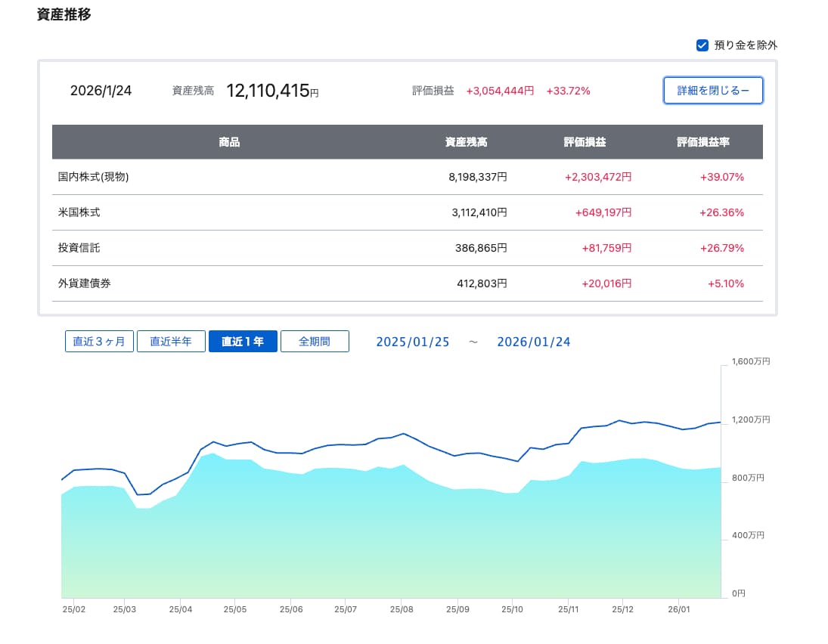Click the start date 2025/01/25
Screen dimensions: 828x644
(413, 342)
